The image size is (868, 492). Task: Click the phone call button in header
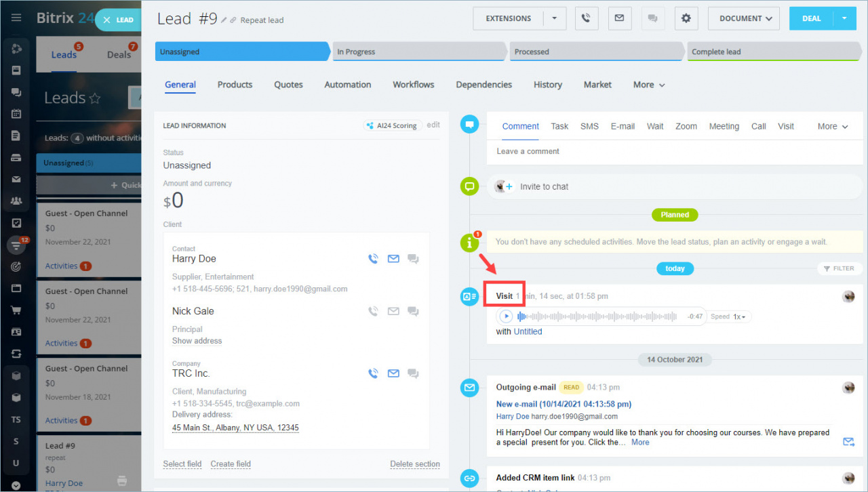tap(587, 19)
